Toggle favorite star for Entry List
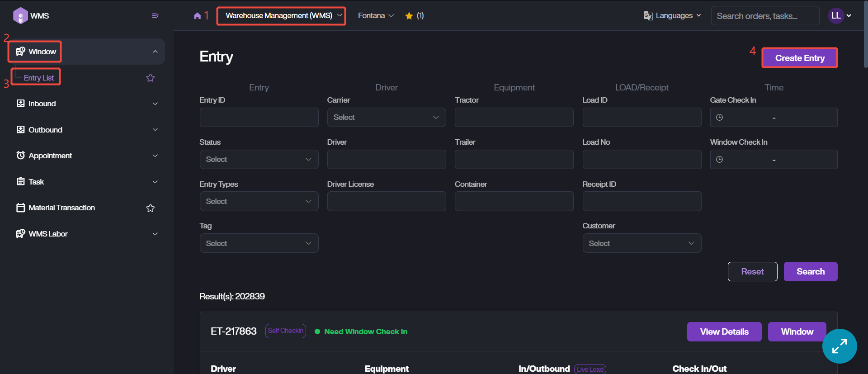This screenshot has width=868, height=374. coord(151,78)
